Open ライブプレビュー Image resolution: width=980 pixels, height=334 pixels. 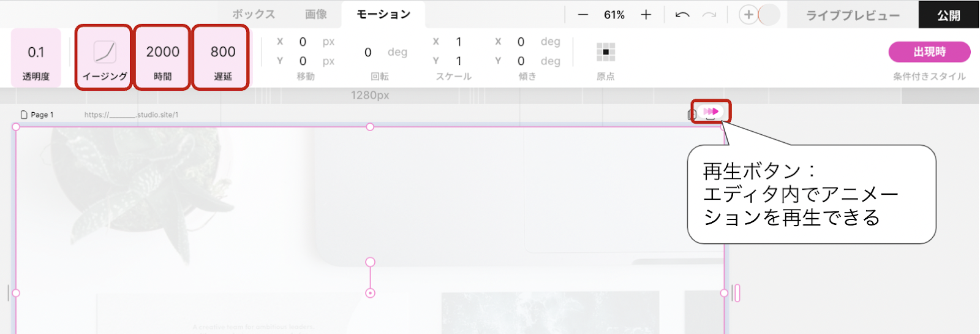853,15
